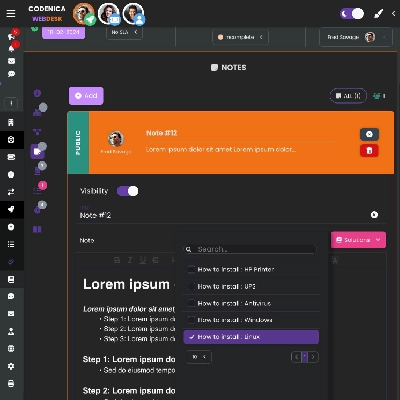The width and height of the screenshot is (400, 400).
Task: Click the Add note button
Action: point(86,96)
